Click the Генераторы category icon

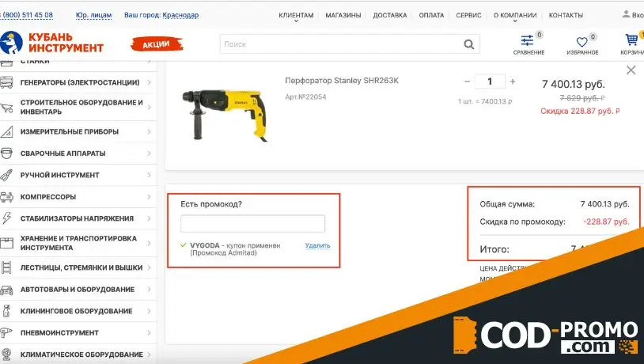click(x=7, y=82)
